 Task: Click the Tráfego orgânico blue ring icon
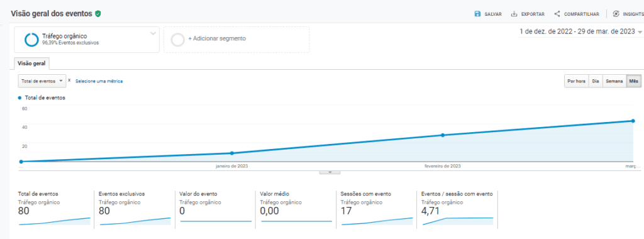click(x=31, y=39)
